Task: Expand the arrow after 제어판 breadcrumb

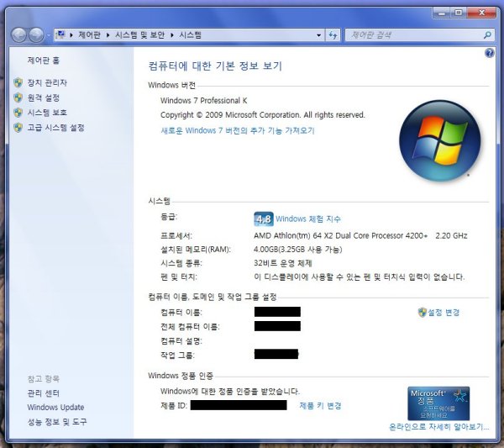Action: (108, 34)
